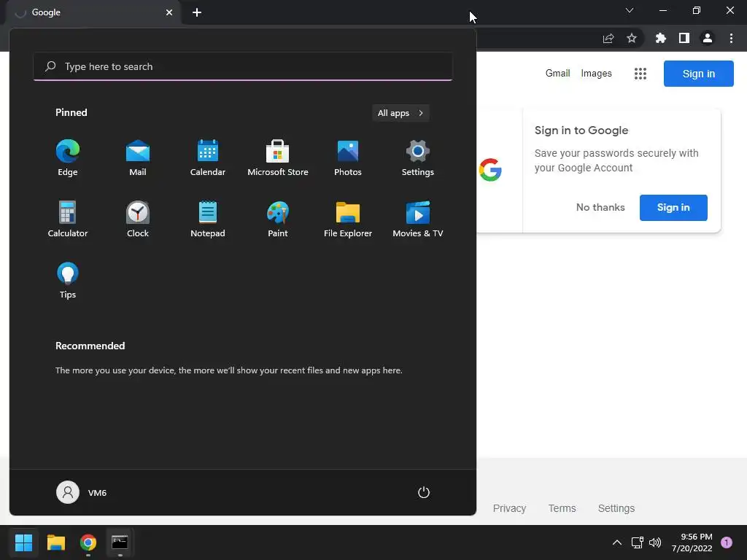
Task: Open the volume control in system tray
Action: [x=655, y=542]
